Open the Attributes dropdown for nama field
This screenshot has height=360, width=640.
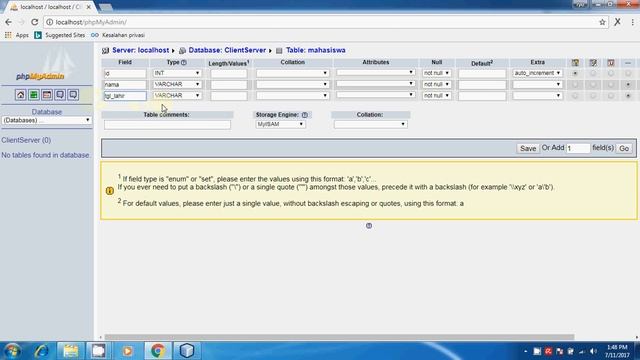376,84
